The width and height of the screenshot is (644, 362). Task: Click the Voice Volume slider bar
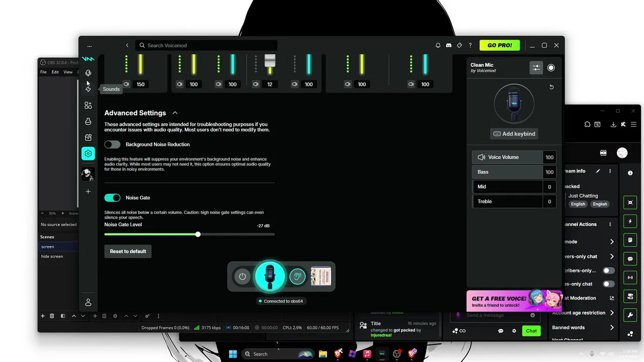click(508, 157)
